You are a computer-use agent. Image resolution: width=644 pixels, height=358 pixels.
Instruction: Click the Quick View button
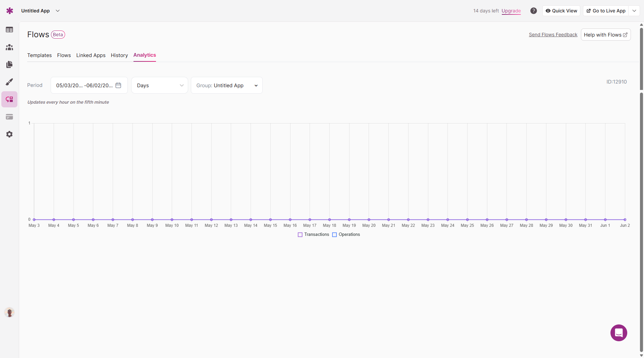[x=561, y=11]
